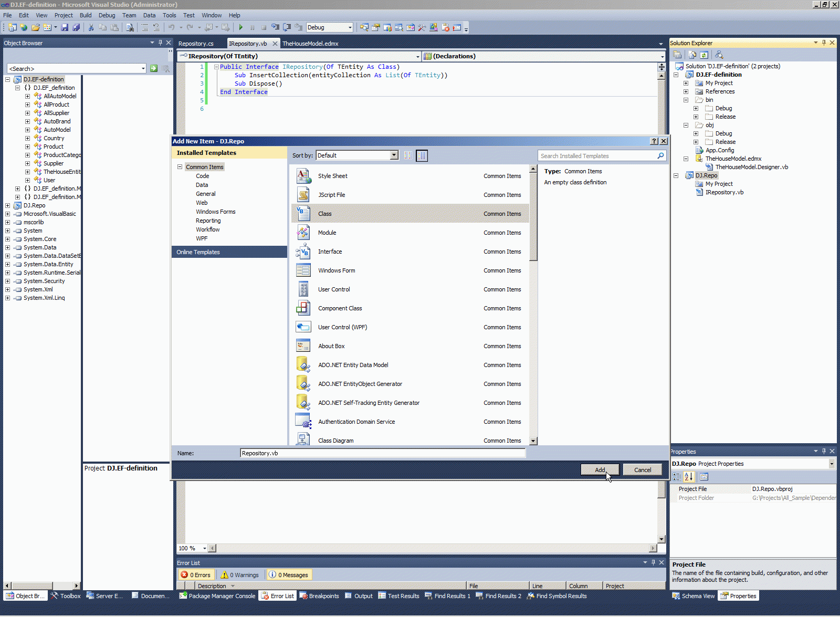840x617 pixels.
Task: Open the Debug menu
Action: [x=107, y=15]
